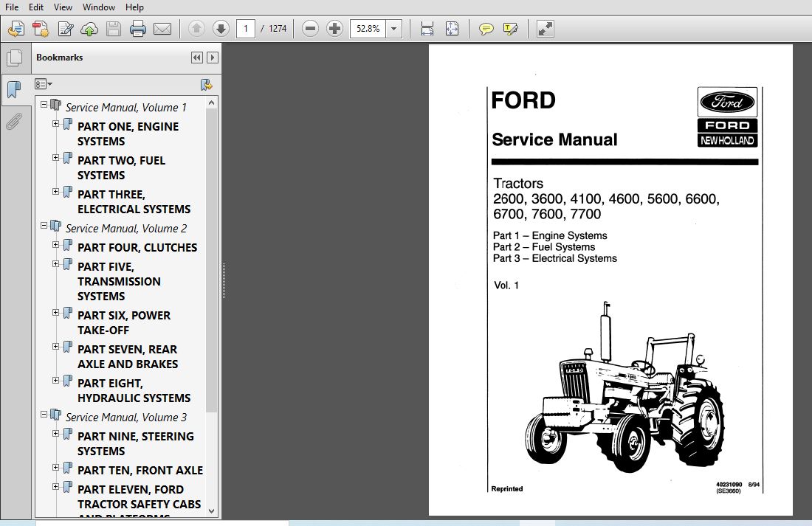Screen dimensions: 812x526
Task: Click the zoom percentage field
Action: point(368,29)
